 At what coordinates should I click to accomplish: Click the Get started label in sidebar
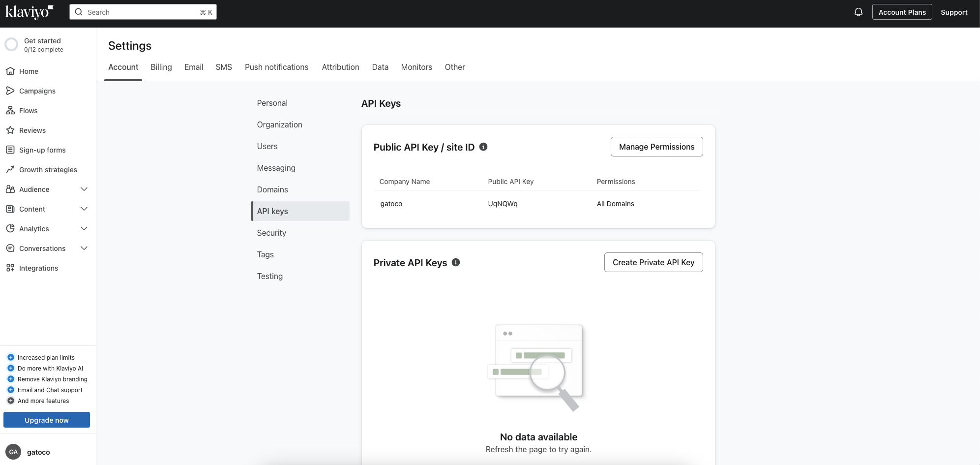[42, 41]
